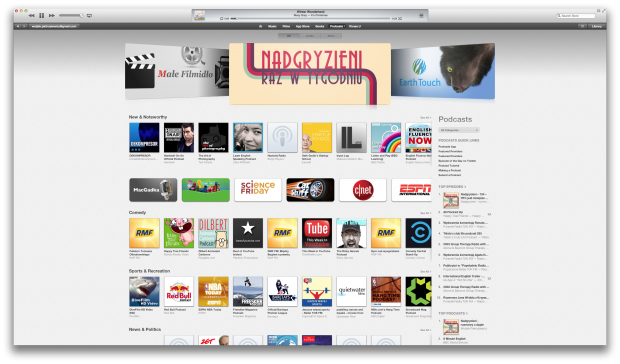Click the store search field
620x364 pixels.
click(576, 15)
